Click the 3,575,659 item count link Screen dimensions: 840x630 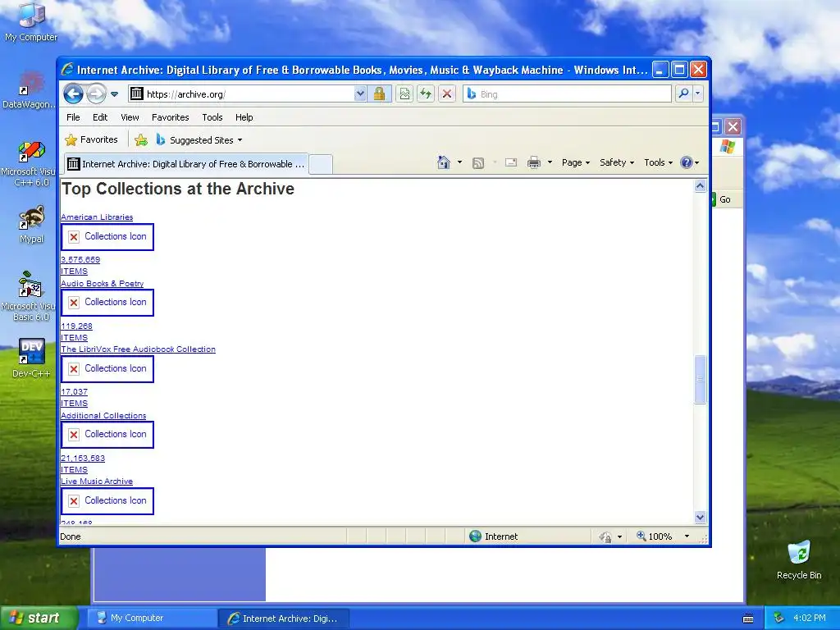pyautogui.click(x=80, y=260)
